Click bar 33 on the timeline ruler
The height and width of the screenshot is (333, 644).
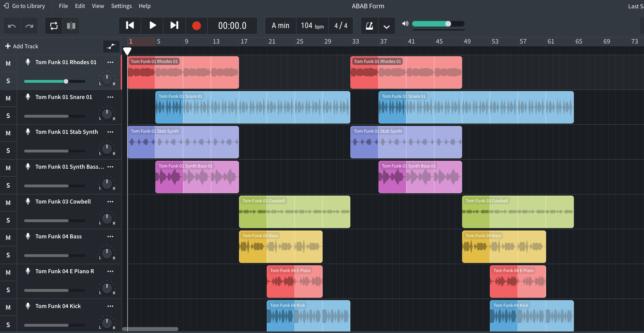[355, 42]
